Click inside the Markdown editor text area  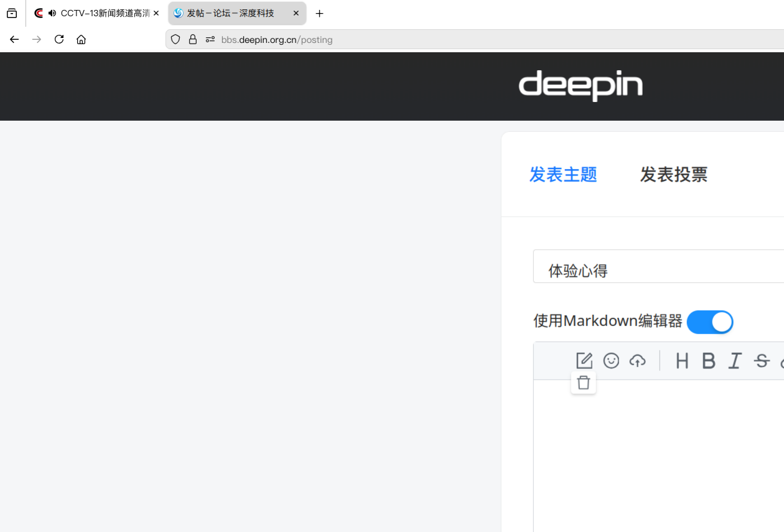point(658,456)
